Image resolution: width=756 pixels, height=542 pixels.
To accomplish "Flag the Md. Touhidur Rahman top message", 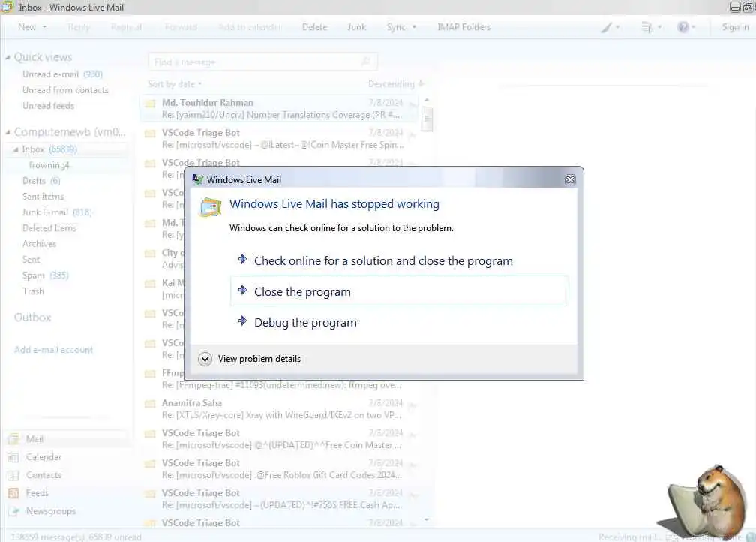I will (x=412, y=104).
